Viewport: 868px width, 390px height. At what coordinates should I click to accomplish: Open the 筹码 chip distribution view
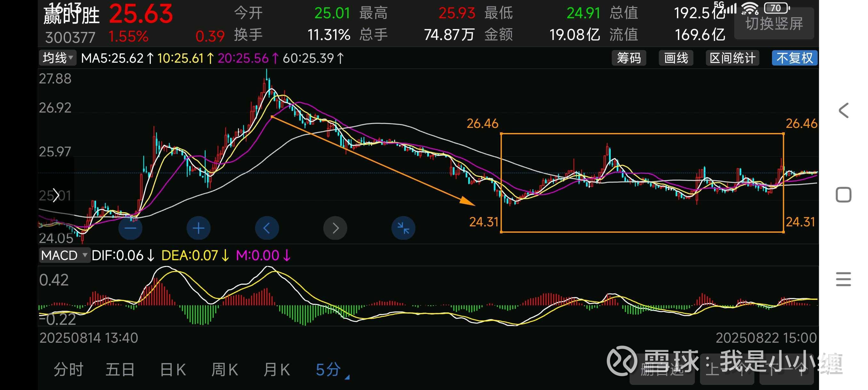pyautogui.click(x=629, y=58)
